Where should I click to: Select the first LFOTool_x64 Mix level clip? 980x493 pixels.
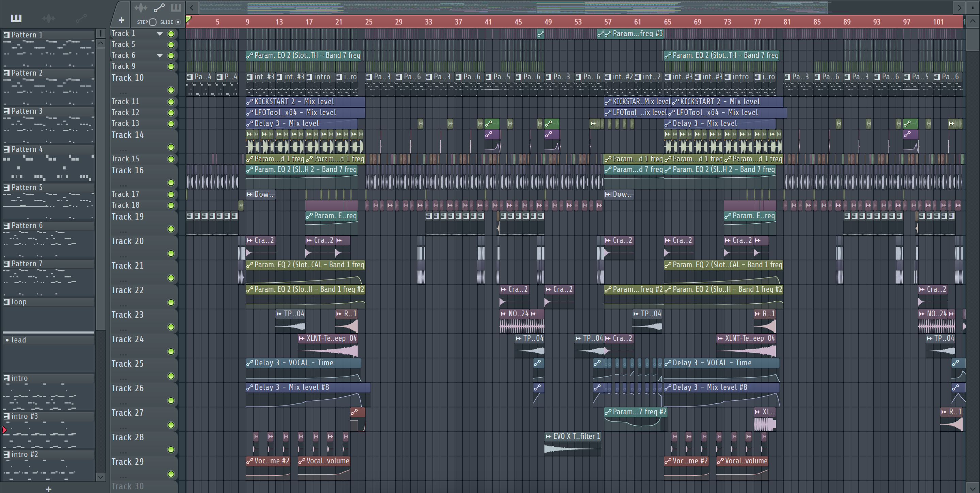(x=305, y=112)
